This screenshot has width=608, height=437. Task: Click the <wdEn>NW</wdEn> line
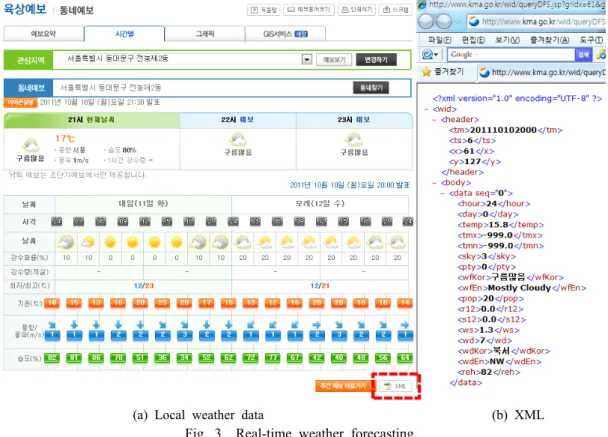click(499, 361)
